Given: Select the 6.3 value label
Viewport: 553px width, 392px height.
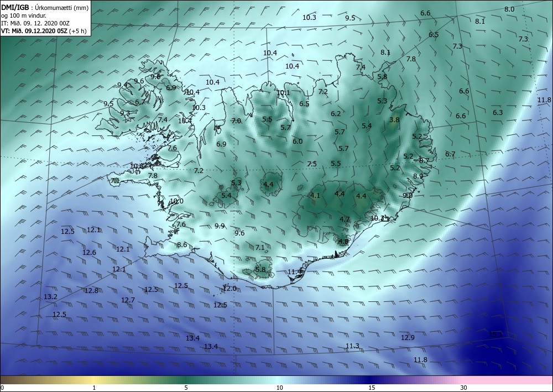Looking at the screenshot, I should [498, 113].
